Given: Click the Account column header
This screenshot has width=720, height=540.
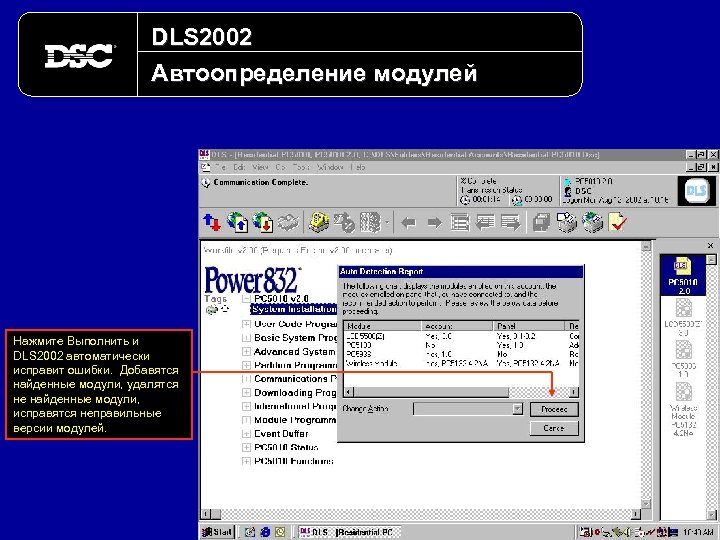Looking at the screenshot, I should coord(457,326).
